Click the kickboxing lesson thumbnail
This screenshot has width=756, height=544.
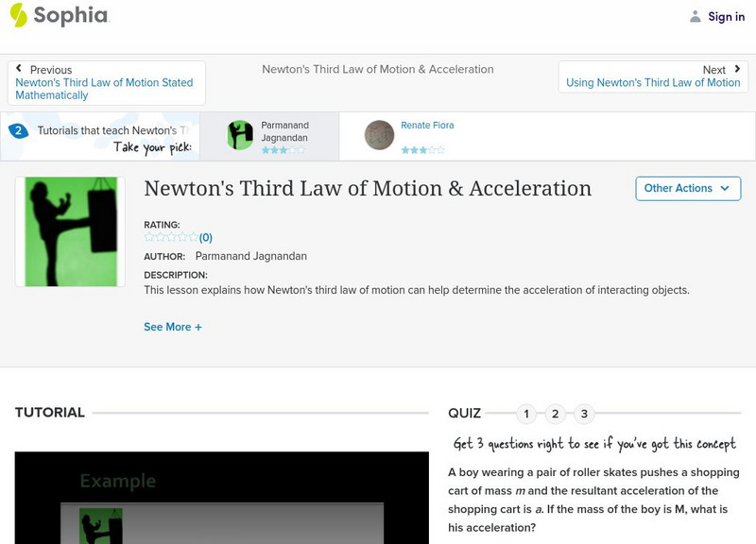70,231
